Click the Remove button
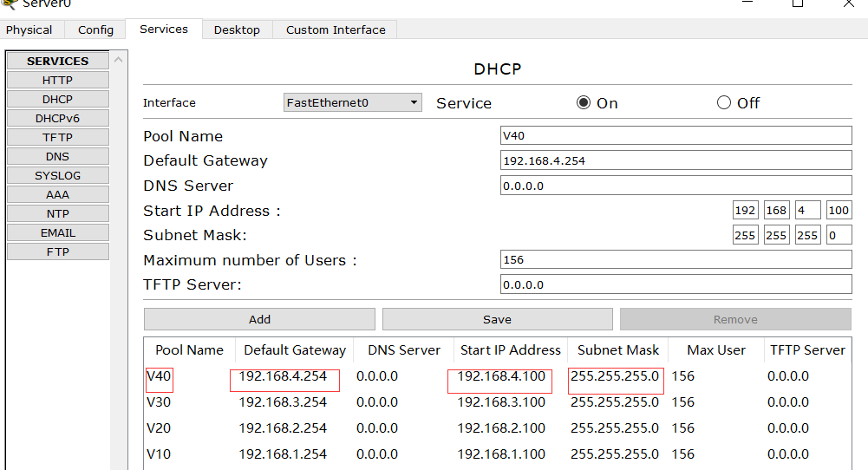This screenshot has height=470, width=868. pos(735,319)
